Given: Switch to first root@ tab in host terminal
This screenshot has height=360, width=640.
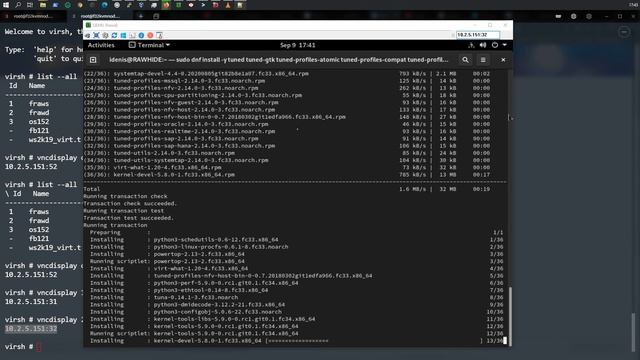Looking at the screenshot, I should pos(33,16).
